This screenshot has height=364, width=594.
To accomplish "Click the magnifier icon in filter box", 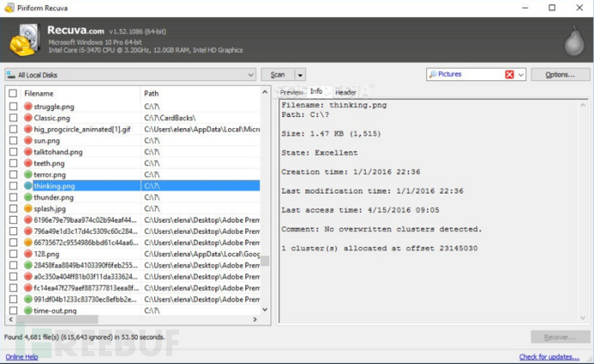I will [x=433, y=75].
